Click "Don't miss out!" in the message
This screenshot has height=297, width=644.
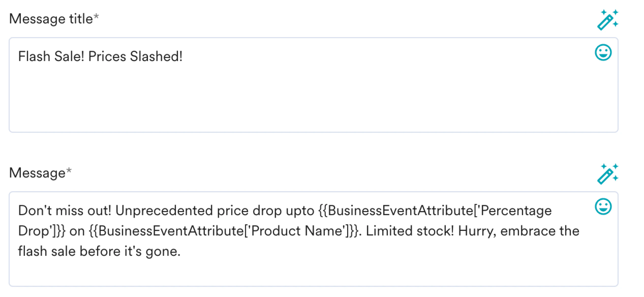pos(65,211)
